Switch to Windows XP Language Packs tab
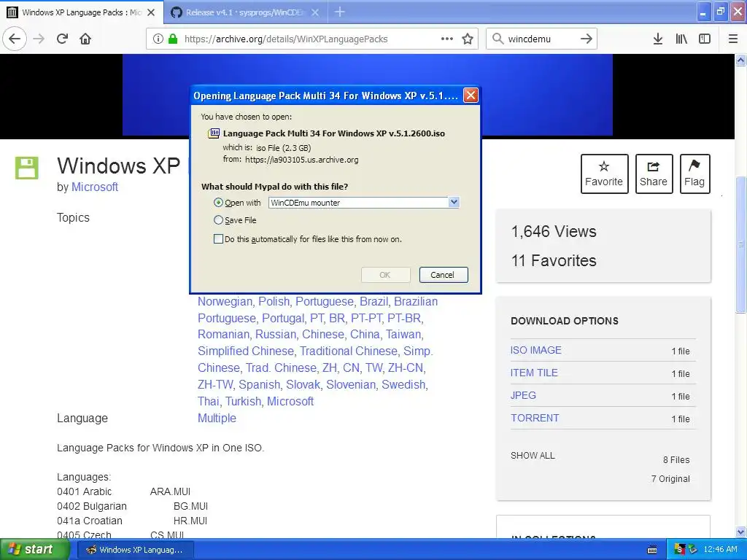Viewport: 747px width, 560px height. coord(82,12)
